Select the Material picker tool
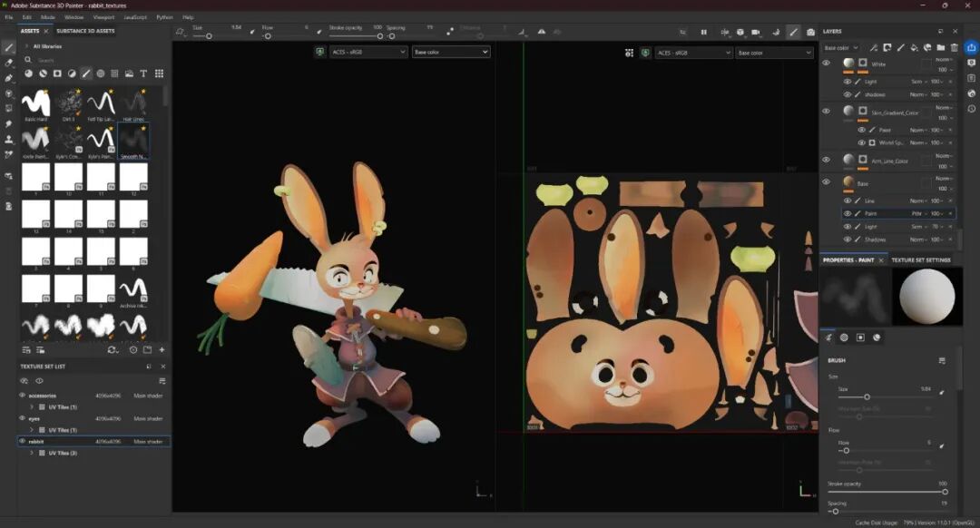This screenshot has height=528, width=980. [9, 154]
